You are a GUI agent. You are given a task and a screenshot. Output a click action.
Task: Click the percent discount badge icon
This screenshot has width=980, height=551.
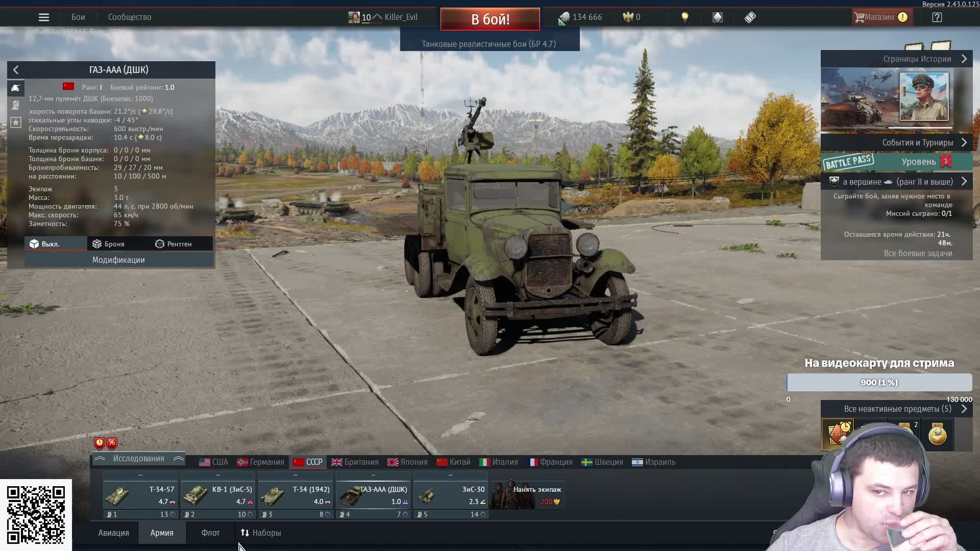112,443
